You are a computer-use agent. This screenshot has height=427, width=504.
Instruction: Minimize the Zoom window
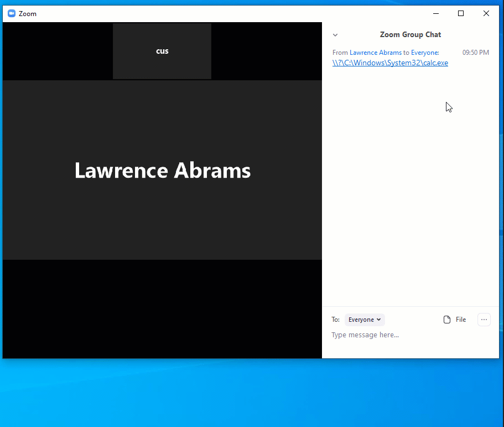click(435, 13)
